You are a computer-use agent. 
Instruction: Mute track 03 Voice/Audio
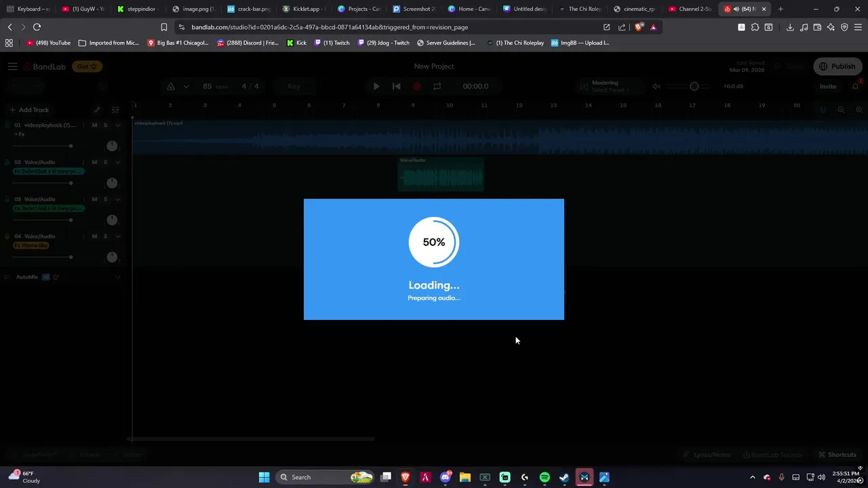coord(94,199)
